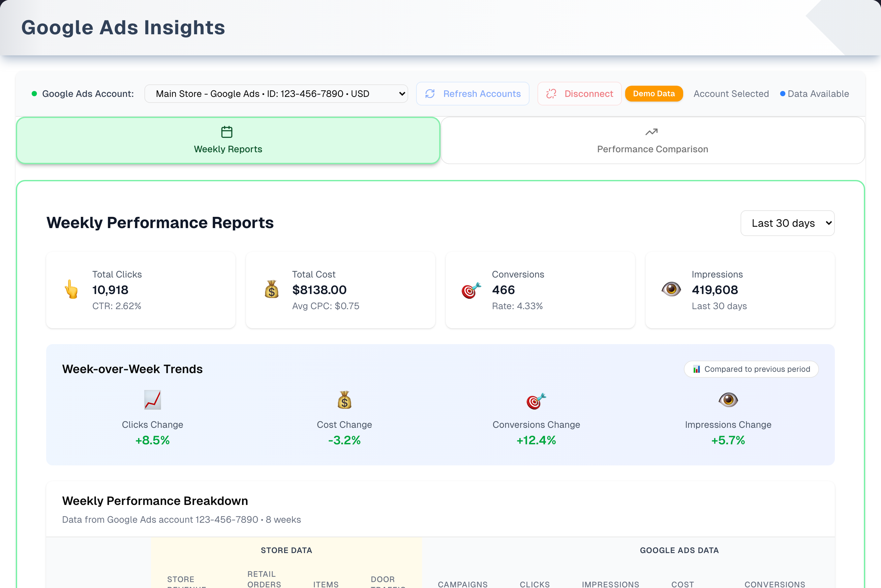Switch to the Weekly Reports tab

pyautogui.click(x=228, y=141)
